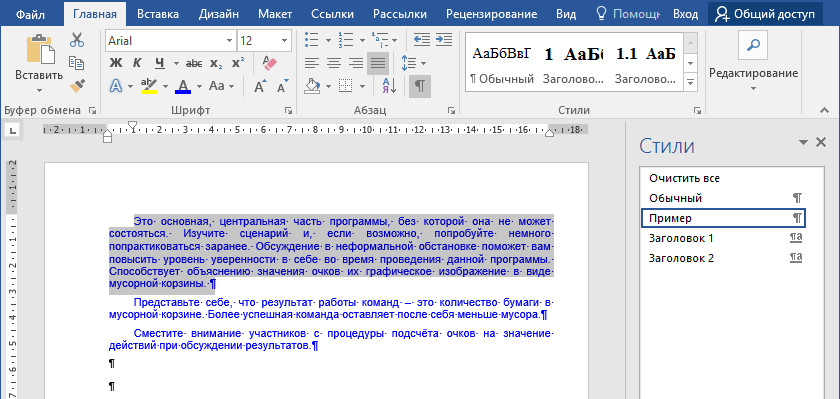Viewport: 840px width, 399px height.
Task: Open the font name dropdown Arial
Action: (x=229, y=41)
